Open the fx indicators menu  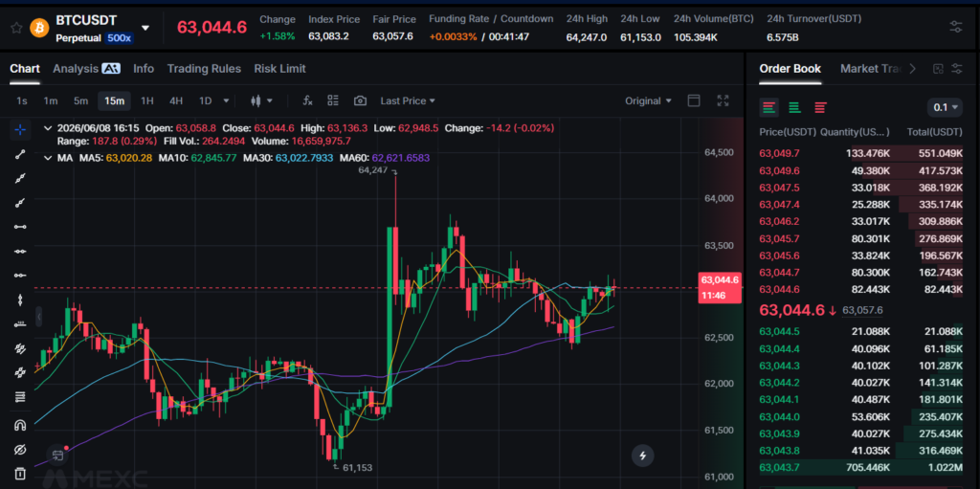point(307,100)
